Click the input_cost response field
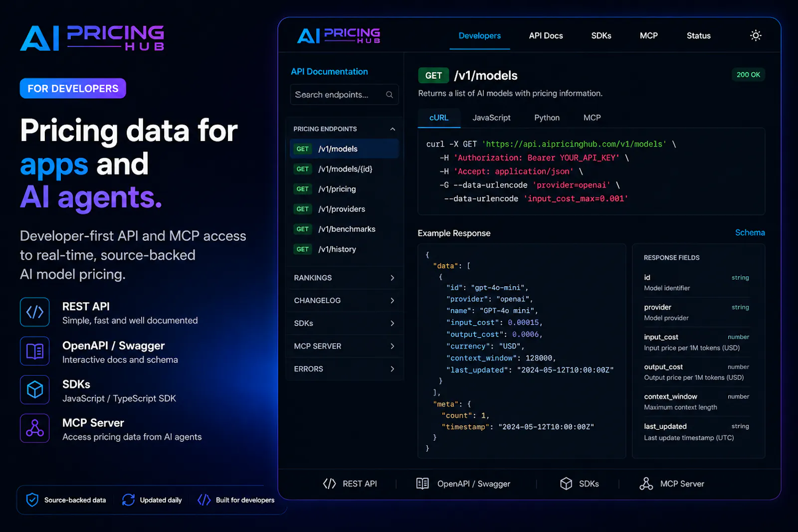The width and height of the screenshot is (798, 532). 696,342
